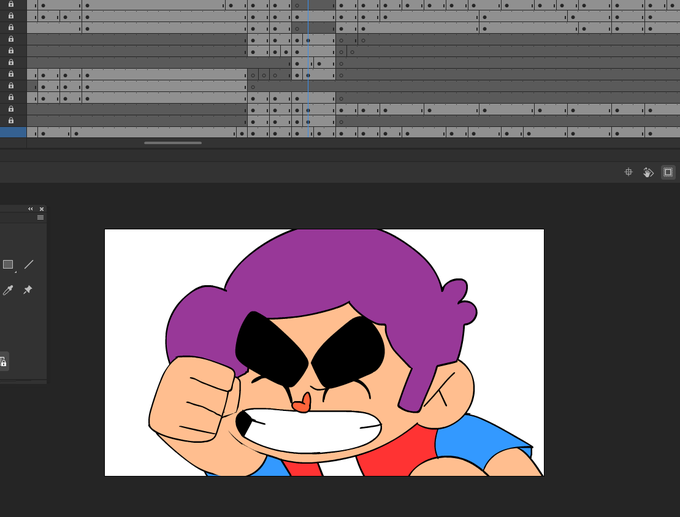Click the lock icon in tools panel bottom
This screenshot has width=680, height=517.
[3, 361]
